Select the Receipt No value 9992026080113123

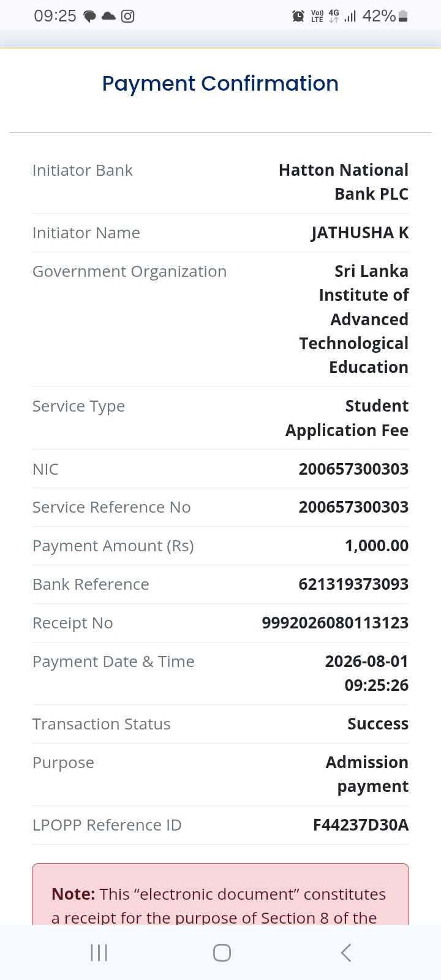click(335, 623)
